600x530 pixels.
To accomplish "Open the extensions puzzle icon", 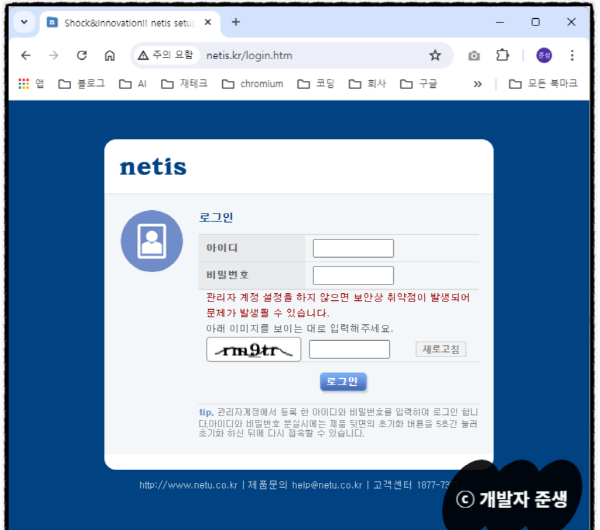I will (502, 55).
